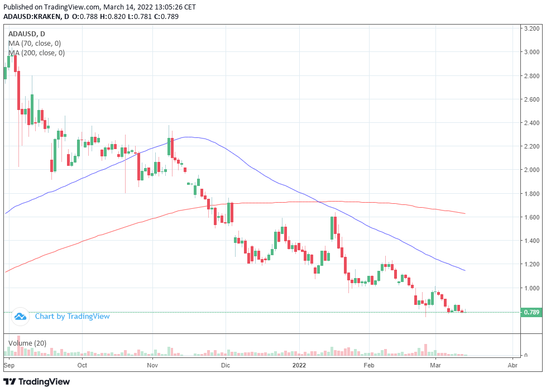
Task: Click the Abr label on time axis
Action: pyautogui.click(x=513, y=365)
